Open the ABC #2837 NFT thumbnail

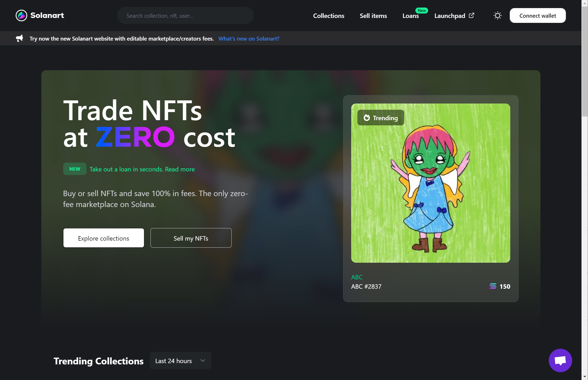pos(430,183)
